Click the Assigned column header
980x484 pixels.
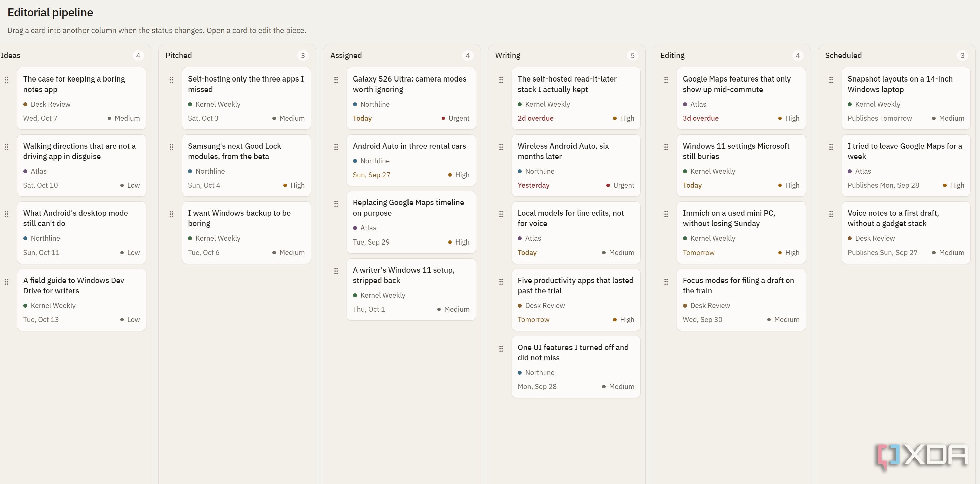[x=346, y=55]
